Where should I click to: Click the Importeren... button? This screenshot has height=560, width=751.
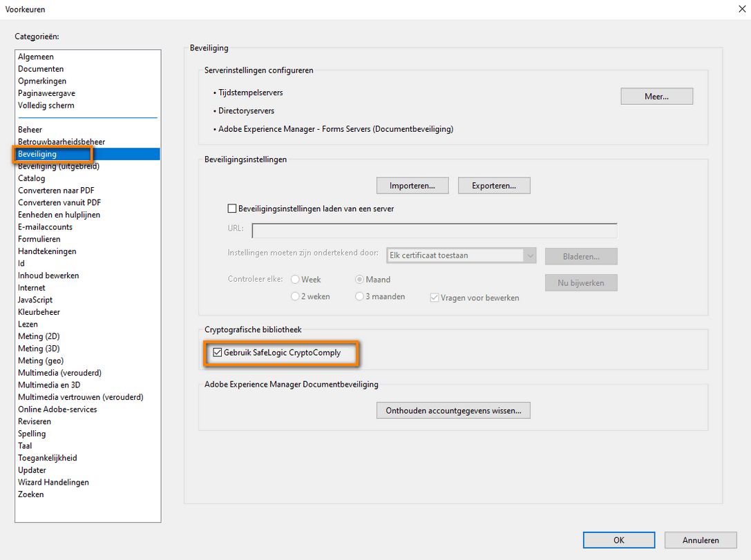tap(412, 185)
